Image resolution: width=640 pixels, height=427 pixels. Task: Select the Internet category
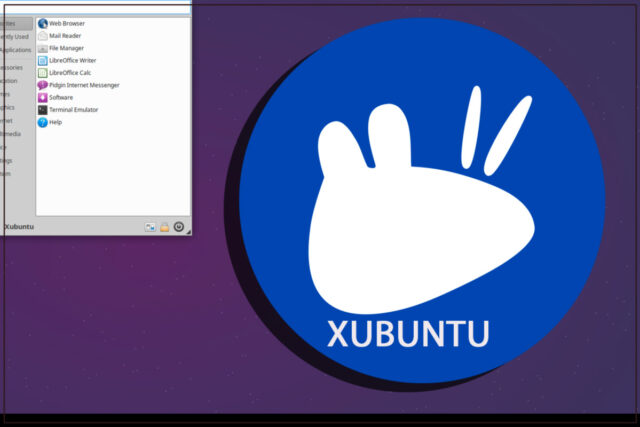[16, 120]
